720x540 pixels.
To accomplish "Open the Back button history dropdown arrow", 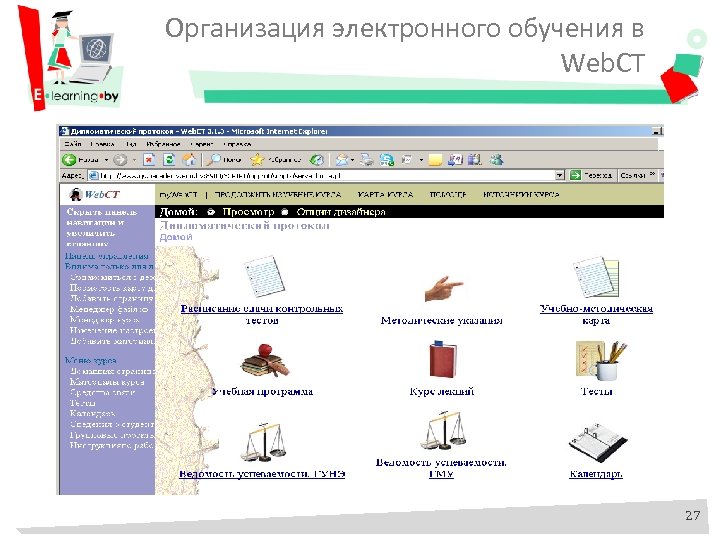I will (x=106, y=160).
